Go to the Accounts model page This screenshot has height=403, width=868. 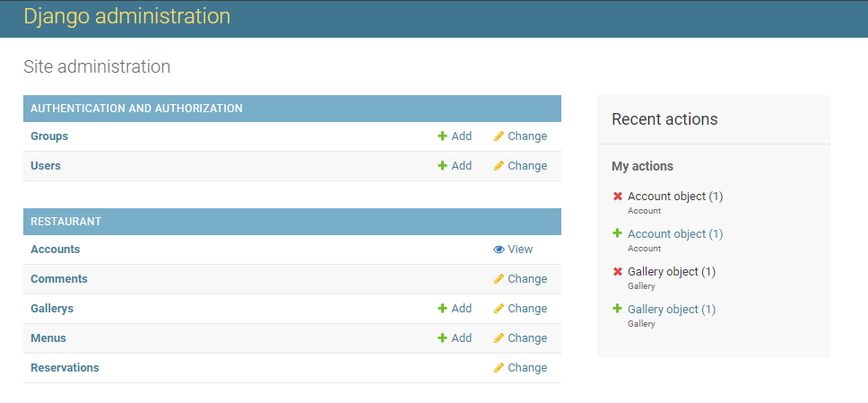pos(55,250)
